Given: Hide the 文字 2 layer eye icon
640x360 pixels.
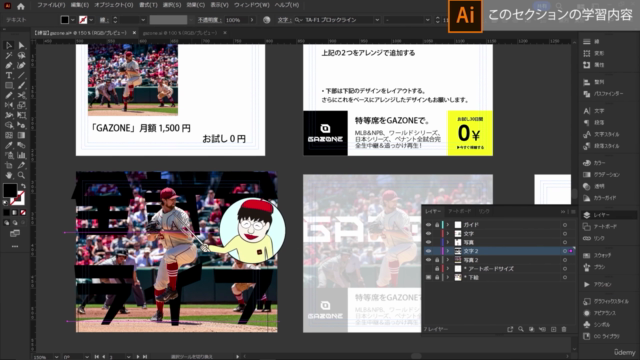Looking at the screenshot, I should (x=428, y=251).
